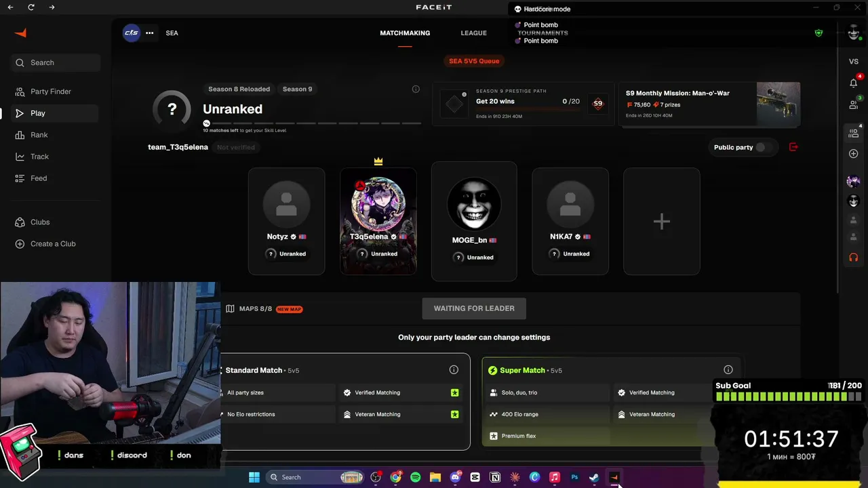Open Notyz player card
The image size is (868, 488).
coord(286,222)
